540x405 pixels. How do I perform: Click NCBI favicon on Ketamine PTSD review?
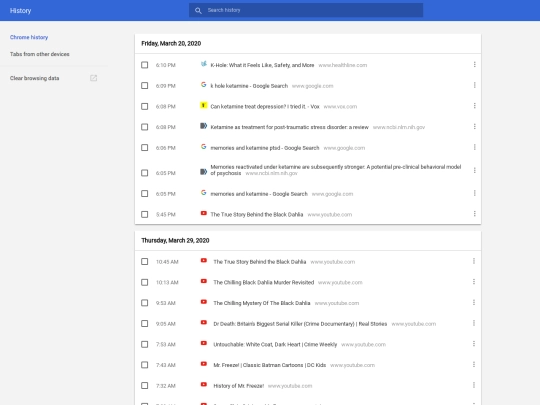click(x=204, y=126)
